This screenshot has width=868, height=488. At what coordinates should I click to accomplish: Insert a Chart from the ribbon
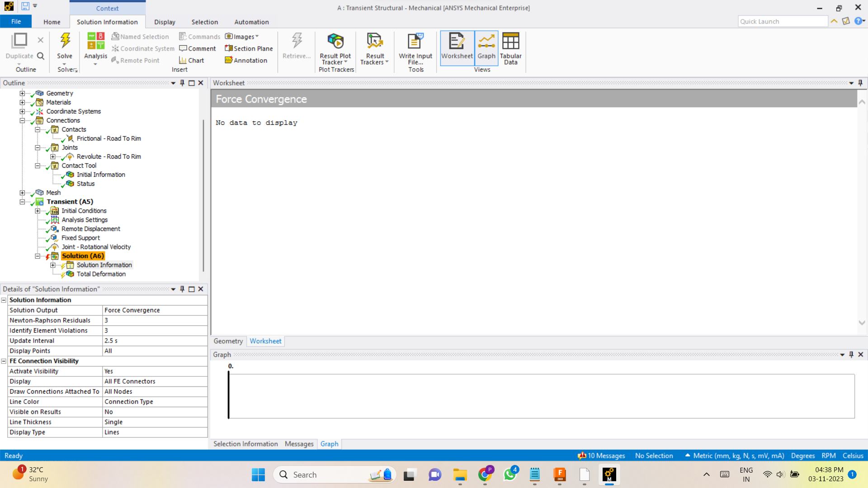tap(191, 60)
